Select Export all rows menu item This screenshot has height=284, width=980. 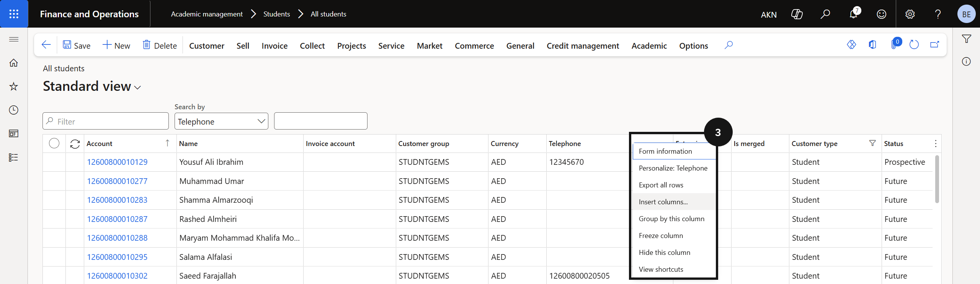click(x=674, y=185)
